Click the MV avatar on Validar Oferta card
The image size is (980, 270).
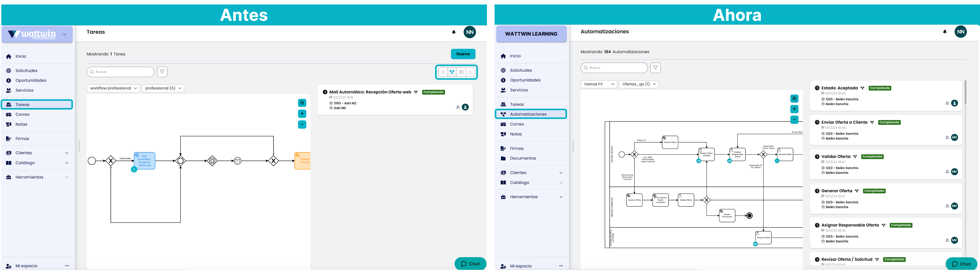click(x=954, y=172)
